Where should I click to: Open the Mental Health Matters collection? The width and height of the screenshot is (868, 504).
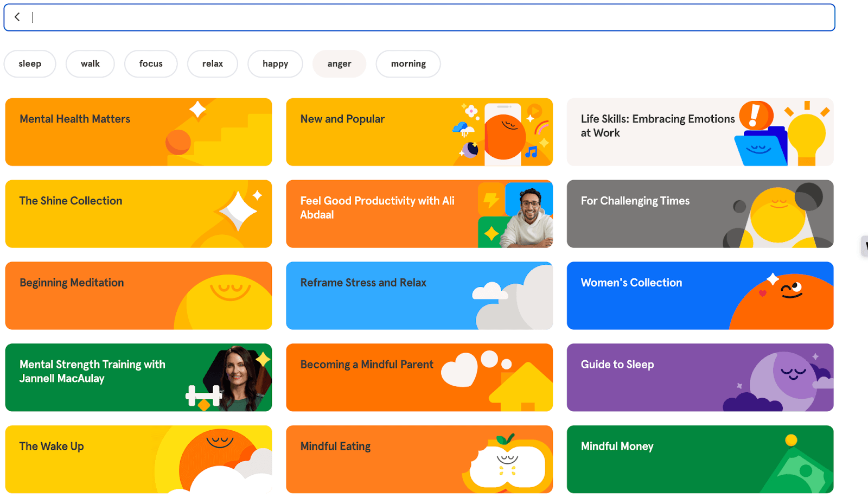point(138,132)
